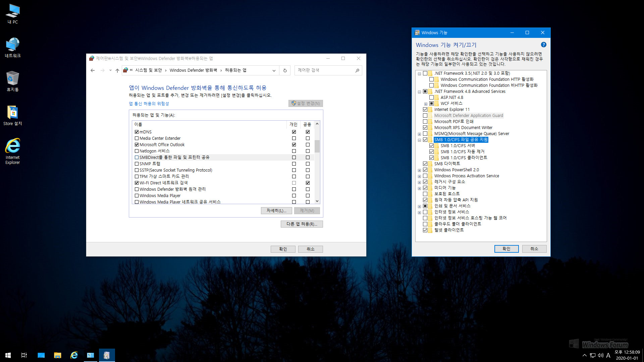The width and height of the screenshot is (644, 362).
Task: Click the blue desktop app on the taskbar
Action: (41, 355)
